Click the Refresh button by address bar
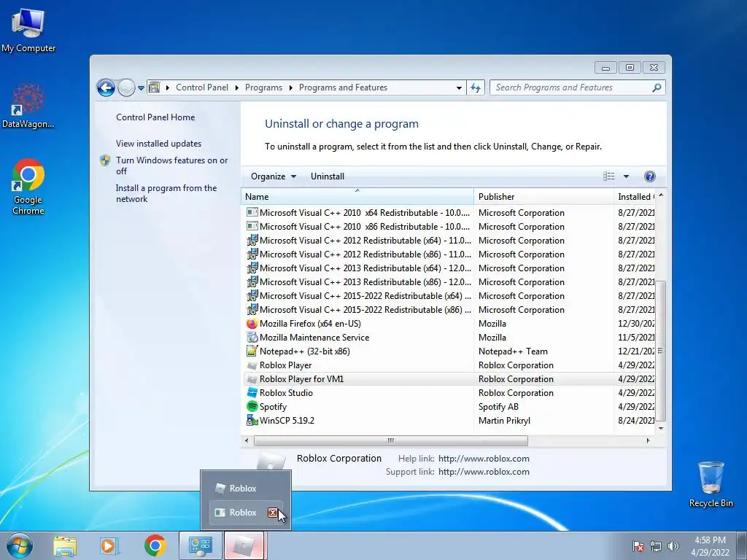 (x=476, y=87)
